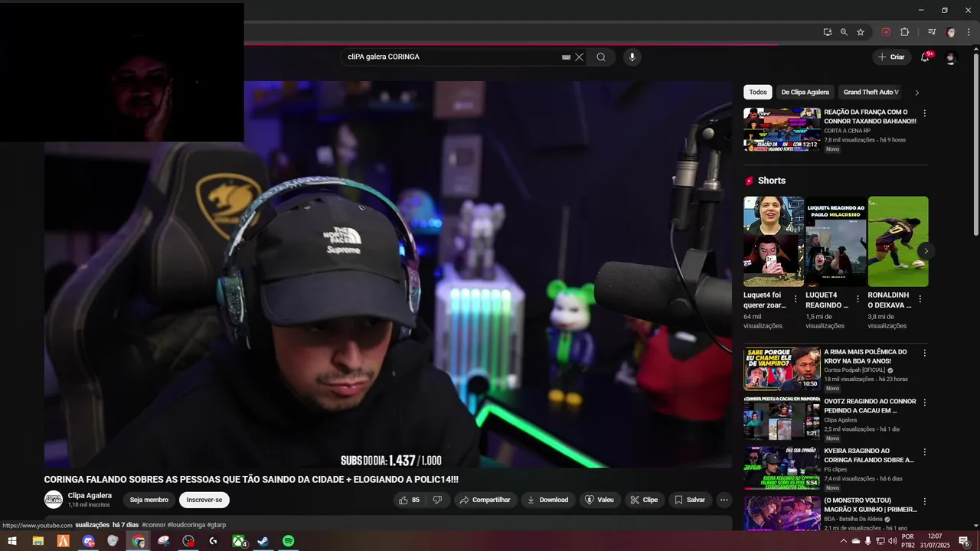The image size is (980, 551).
Task: Click inside YouTube search field
Action: tap(452, 57)
